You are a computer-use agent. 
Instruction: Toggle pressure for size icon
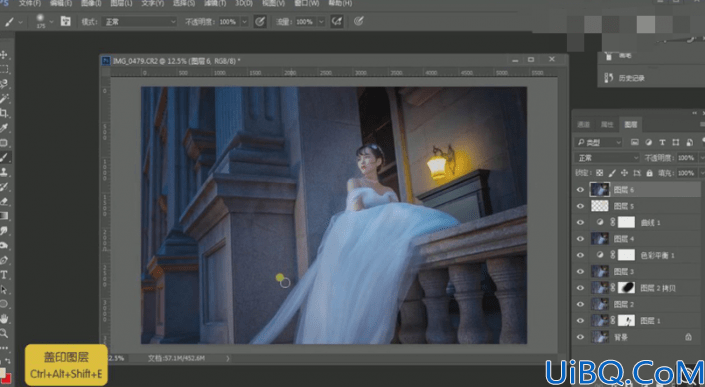click(x=358, y=21)
